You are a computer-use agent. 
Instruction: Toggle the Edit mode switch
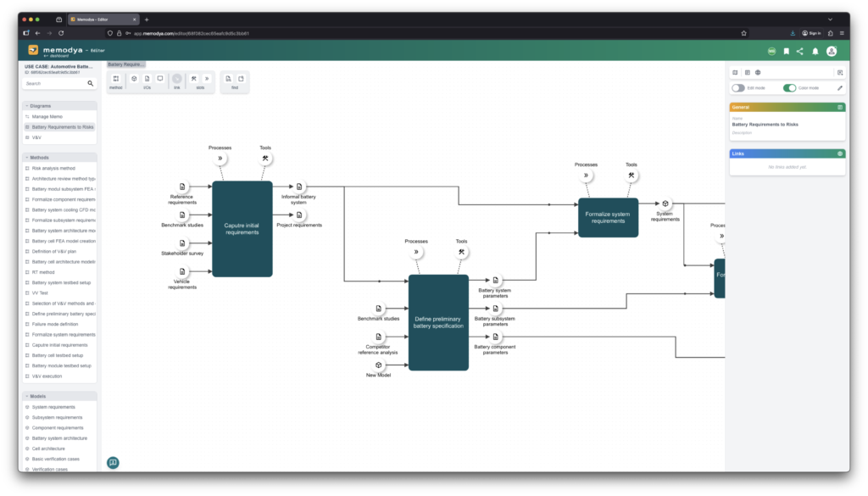[738, 87]
